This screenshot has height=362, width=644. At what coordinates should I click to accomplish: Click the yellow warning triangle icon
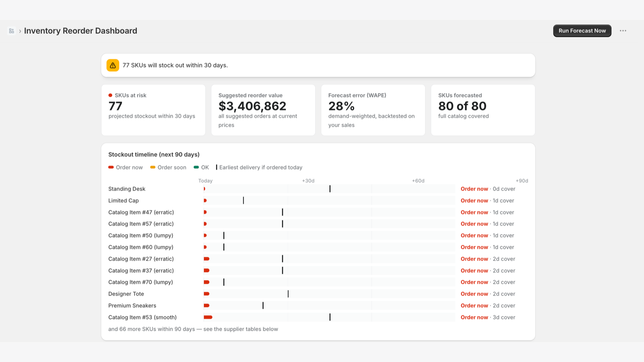113,65
